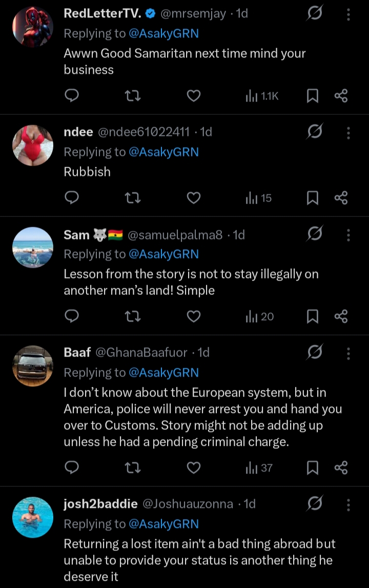Like ndee's "Rubbish" reply
This screenshot has width=369, height=588.
(x=193, y=198)
